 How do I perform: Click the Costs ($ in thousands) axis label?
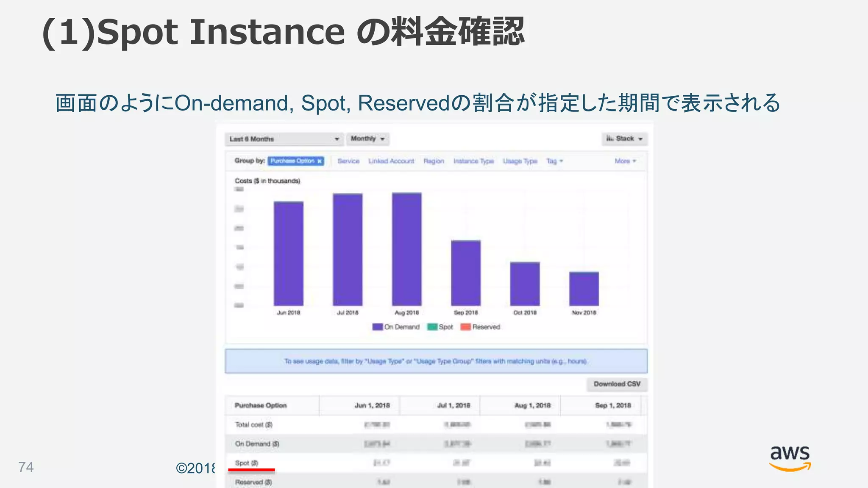click(267, 181)
